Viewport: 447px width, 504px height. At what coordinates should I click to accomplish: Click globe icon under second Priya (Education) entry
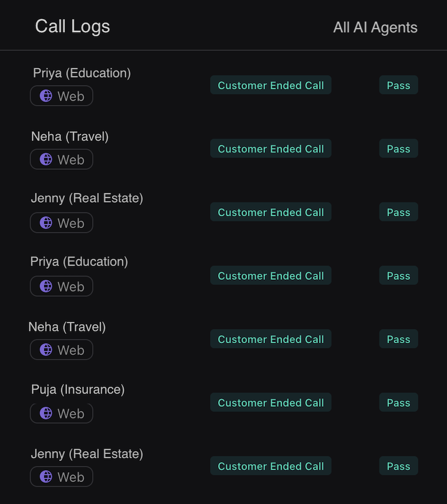46,287
